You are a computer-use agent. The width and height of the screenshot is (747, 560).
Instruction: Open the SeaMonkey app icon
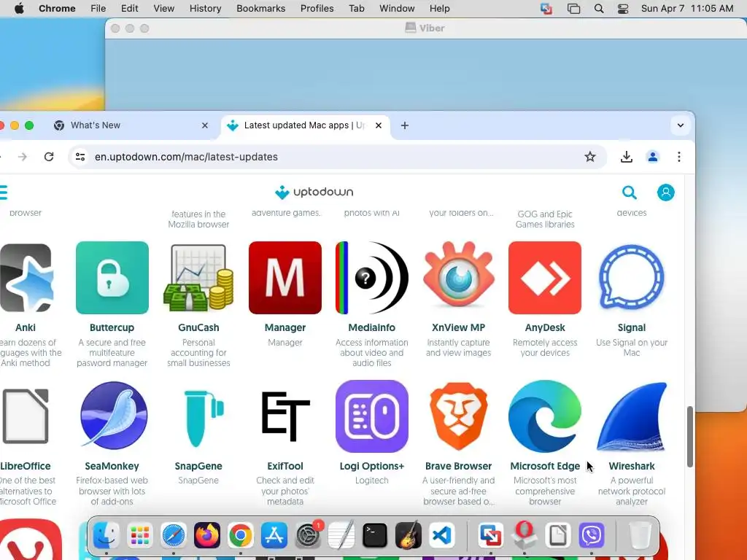click(x=113, y=416)
